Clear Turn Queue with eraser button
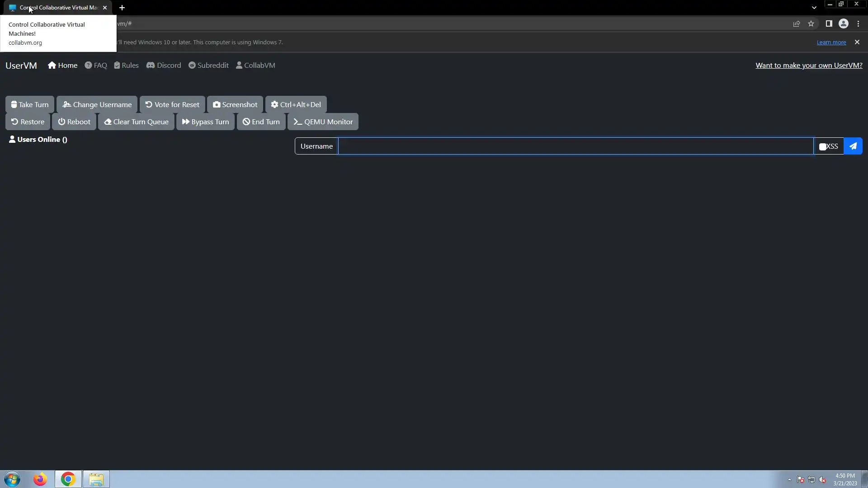Viewport: 868px width, 488px height. 136,122
